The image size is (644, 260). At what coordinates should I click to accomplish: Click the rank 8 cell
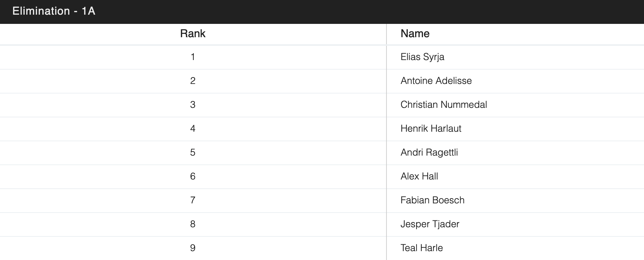pyautogui.click(x=193, y=224)
